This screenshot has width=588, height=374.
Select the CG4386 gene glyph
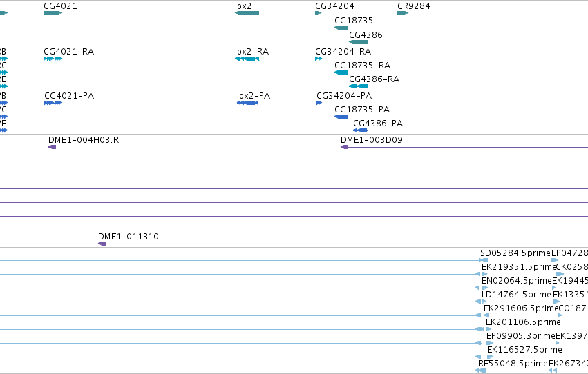pyautogui.click(x=358, y=42)
